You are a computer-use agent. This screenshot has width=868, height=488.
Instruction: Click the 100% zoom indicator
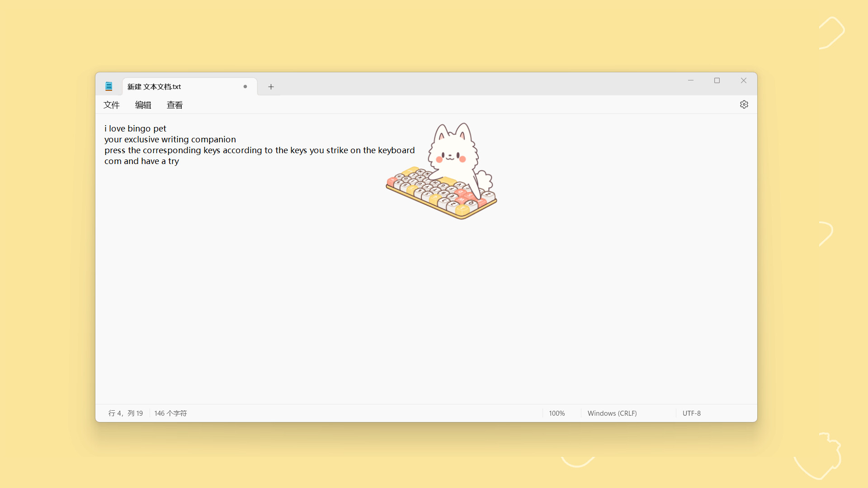tap(557, 413)
